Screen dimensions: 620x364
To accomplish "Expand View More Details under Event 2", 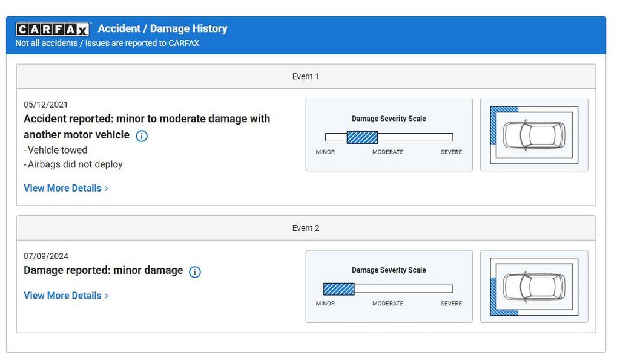I will 65,296.
